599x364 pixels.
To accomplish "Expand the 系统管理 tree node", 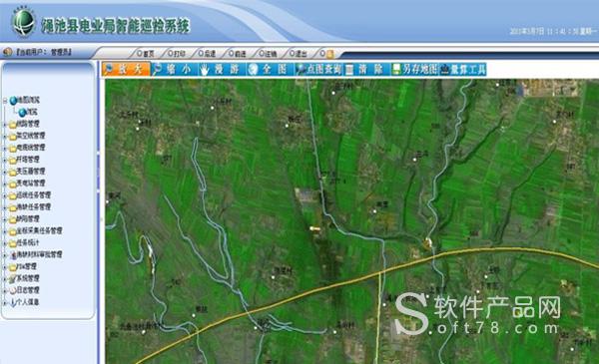I will coord(5,279).
